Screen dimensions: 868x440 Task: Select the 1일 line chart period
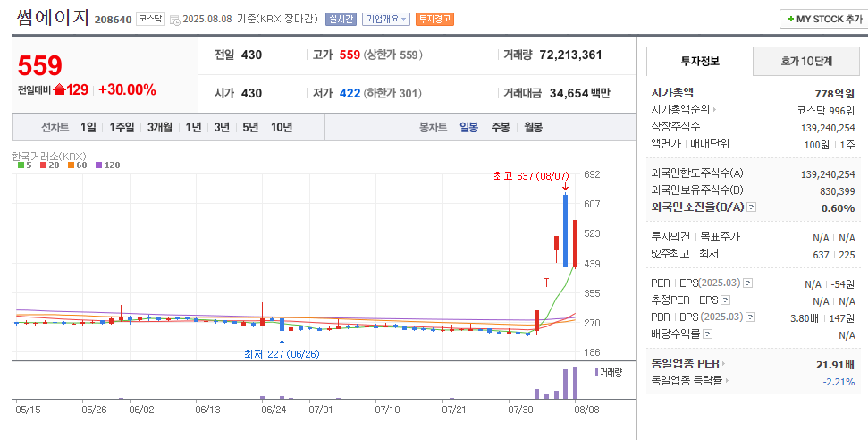(x=88, y=128)
